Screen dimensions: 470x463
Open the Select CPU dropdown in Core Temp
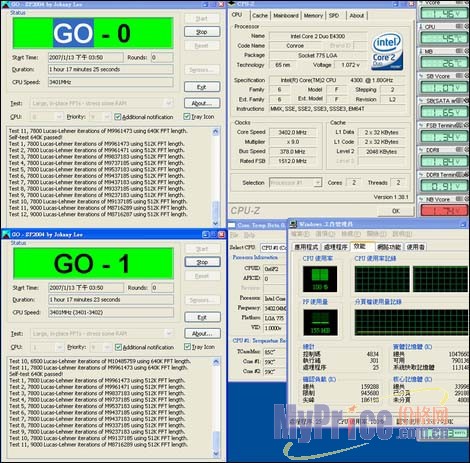coord(273,247)
